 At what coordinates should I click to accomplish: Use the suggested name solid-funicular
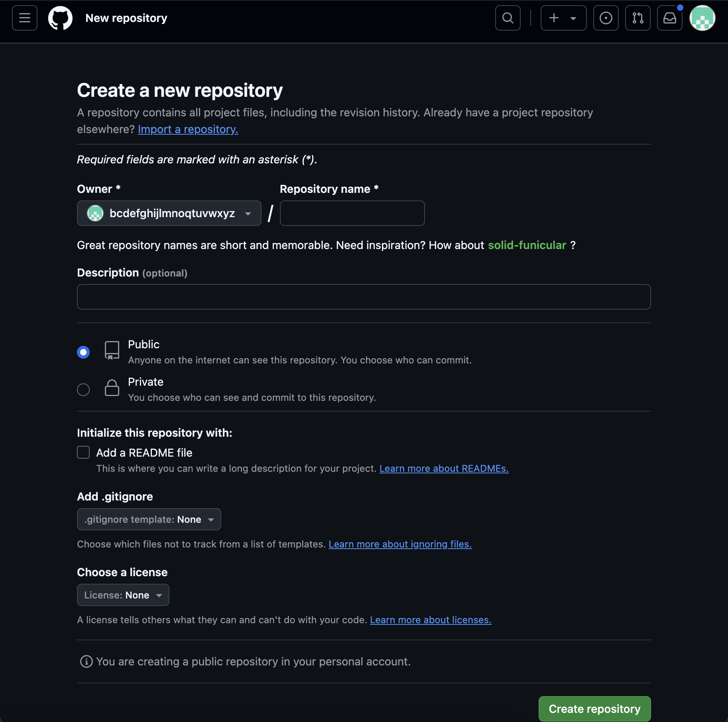tap(527, 245)
